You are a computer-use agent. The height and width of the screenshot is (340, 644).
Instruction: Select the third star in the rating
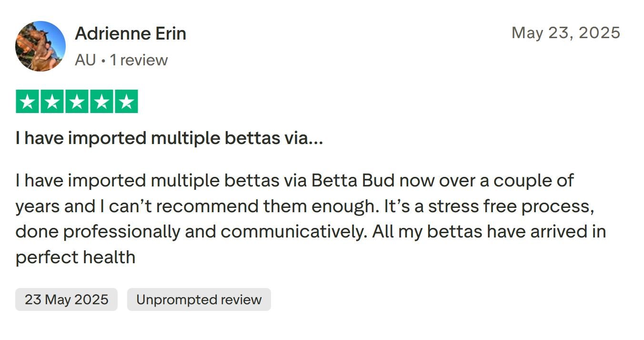coord(77,102)
